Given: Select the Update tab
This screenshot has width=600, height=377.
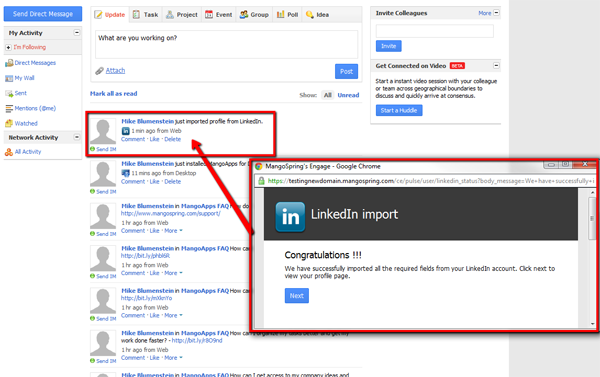Looking at the screenshot, I should pyautogui.click(x=110, y=15).
